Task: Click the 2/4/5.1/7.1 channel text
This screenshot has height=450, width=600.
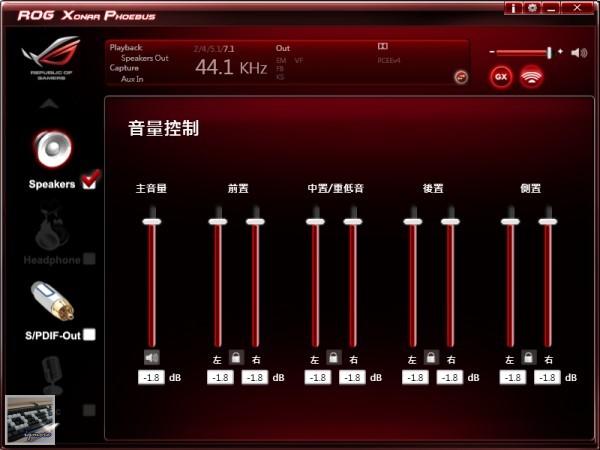Action: [x=214, y=49]
